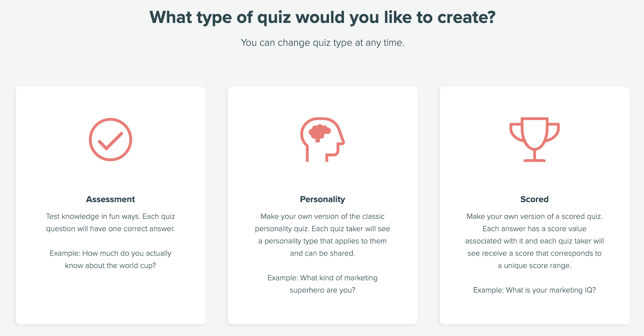Click the marketing IQ example text

(534, 290)
